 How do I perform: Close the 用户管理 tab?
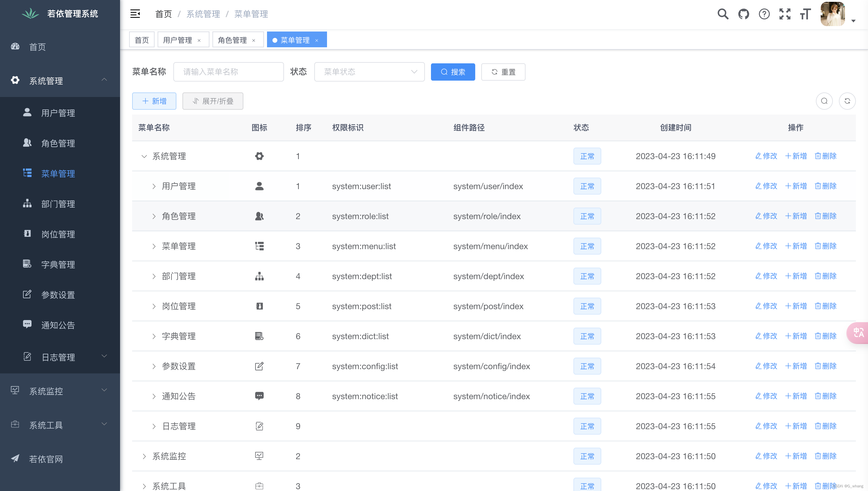[x=199, y=41]
